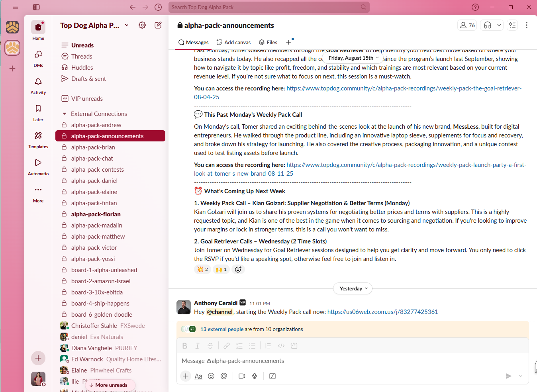Go forward in history with right arrow
Viewport: 537px width, 392px height.
145,7
